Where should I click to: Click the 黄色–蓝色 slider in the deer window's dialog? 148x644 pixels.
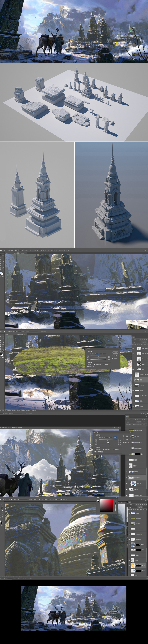coord(108,444)
